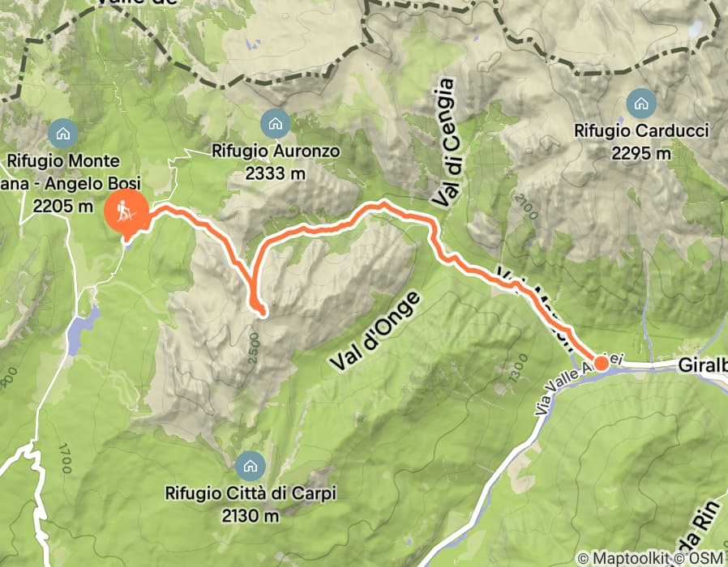Click the 2500 contour elevation label
728x567 pixels.
coord(255,347)
